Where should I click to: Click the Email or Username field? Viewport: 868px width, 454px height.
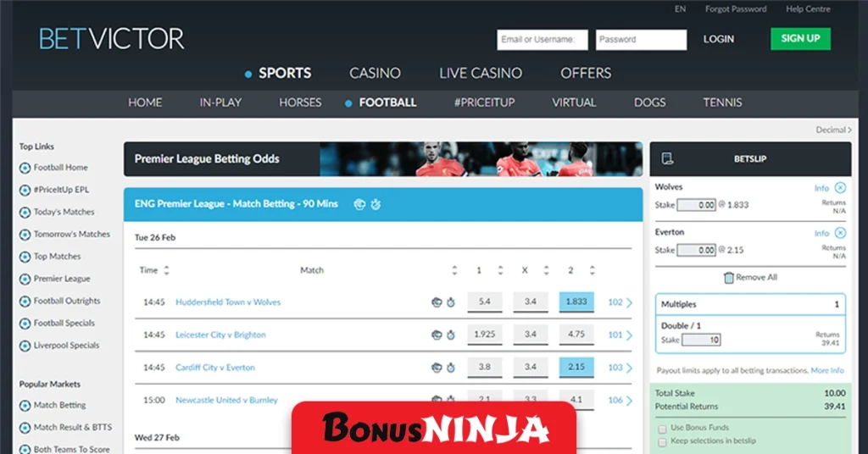coord(542,40)
